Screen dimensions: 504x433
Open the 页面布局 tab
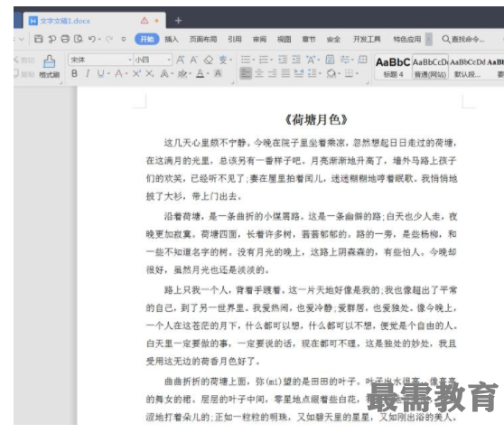click(203, 39)
